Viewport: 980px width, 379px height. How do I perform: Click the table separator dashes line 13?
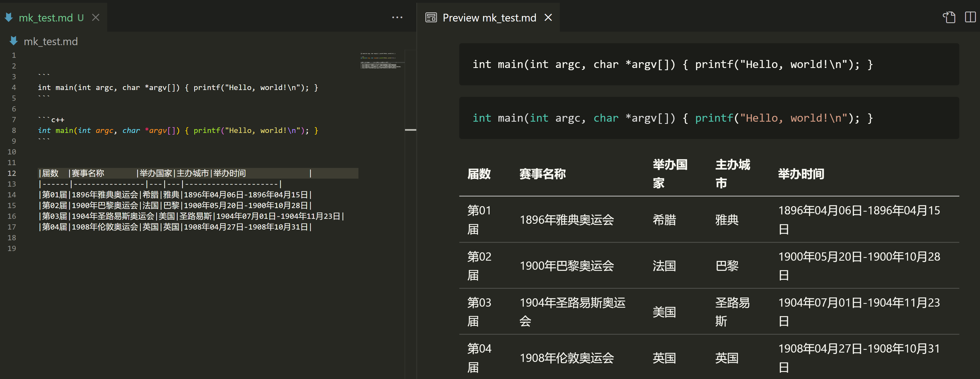tap(160, 184)
